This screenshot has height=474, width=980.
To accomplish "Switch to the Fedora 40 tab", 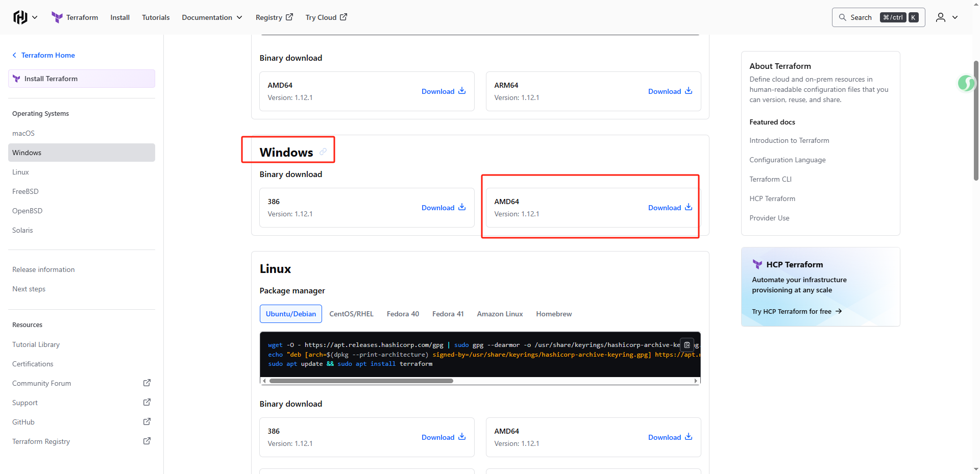I will [x=403, y=314].
